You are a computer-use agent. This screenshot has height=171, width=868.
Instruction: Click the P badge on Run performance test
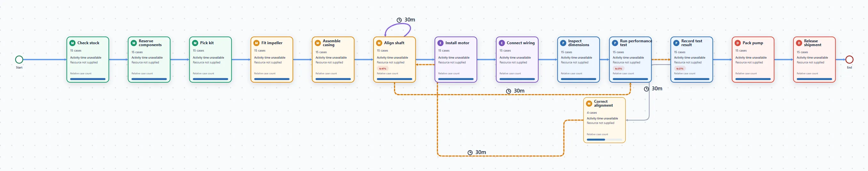pos(615,43)
